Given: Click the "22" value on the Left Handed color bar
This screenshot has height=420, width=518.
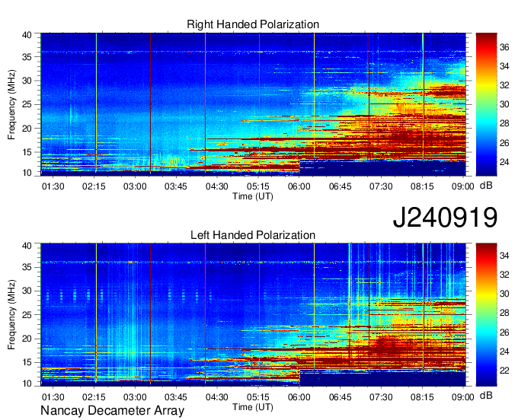Looking at the screenshot, I should point(504,371).
